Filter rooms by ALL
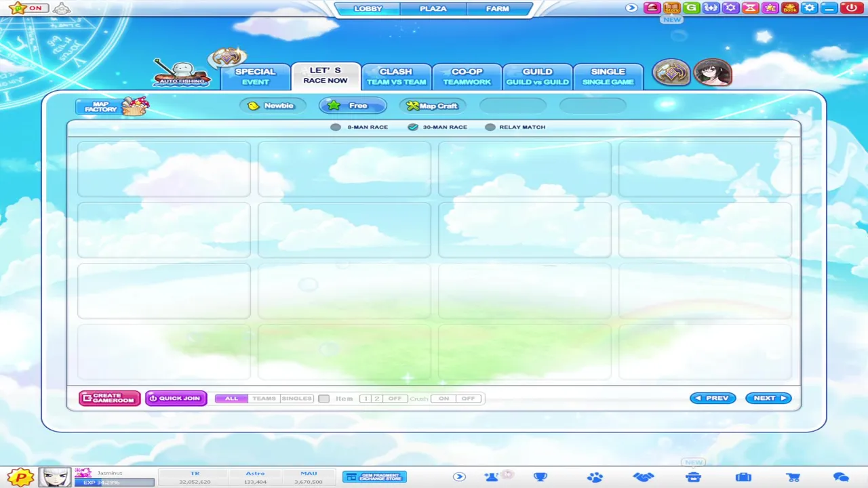 231,399
